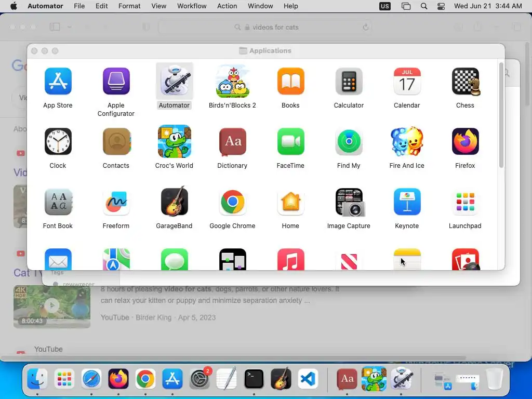The image size is (532, 399).
Task: Open the Edit menu
Action: click(x=101, y=6)
